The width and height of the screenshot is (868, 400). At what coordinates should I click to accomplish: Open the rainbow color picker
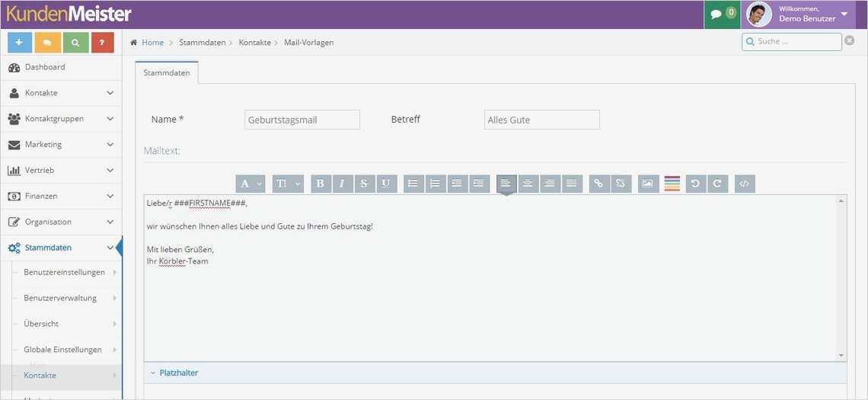pyautogui.click(x=672, y=184)
